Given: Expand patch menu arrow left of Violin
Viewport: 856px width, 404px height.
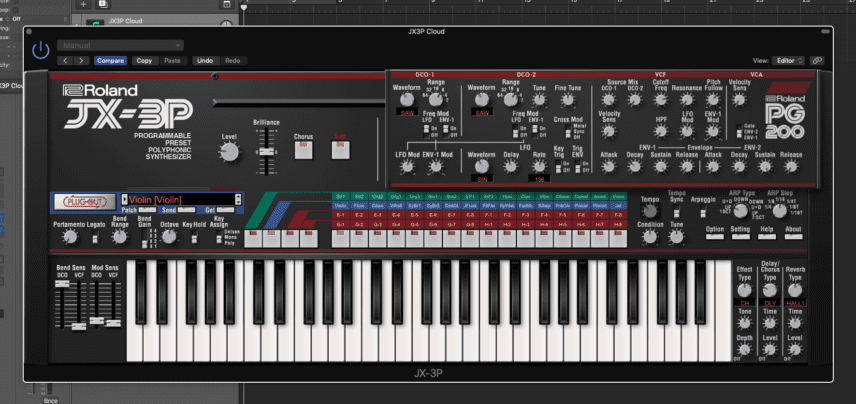Looking at the screenshot, I should pyautogui.click(x=124, y=200).
